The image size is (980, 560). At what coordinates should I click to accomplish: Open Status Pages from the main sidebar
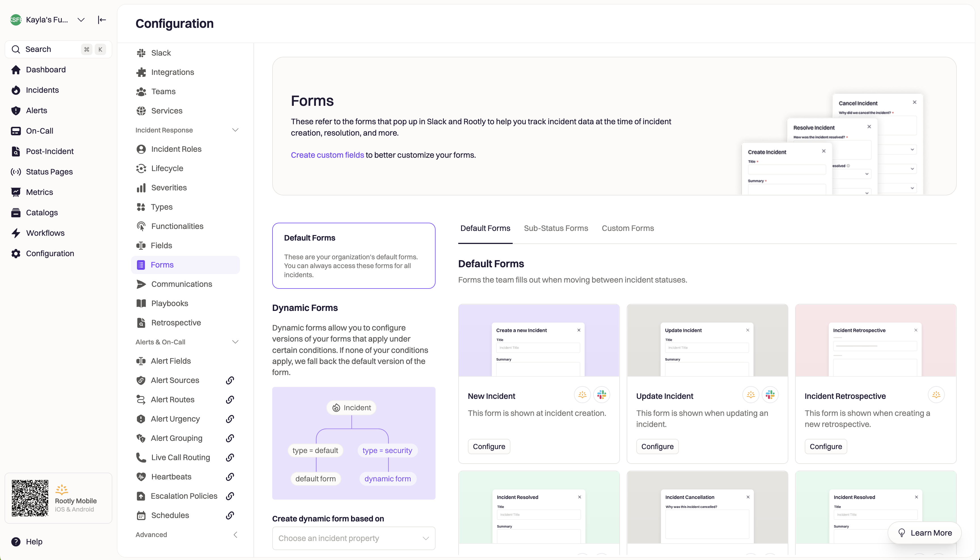point(49,172)
